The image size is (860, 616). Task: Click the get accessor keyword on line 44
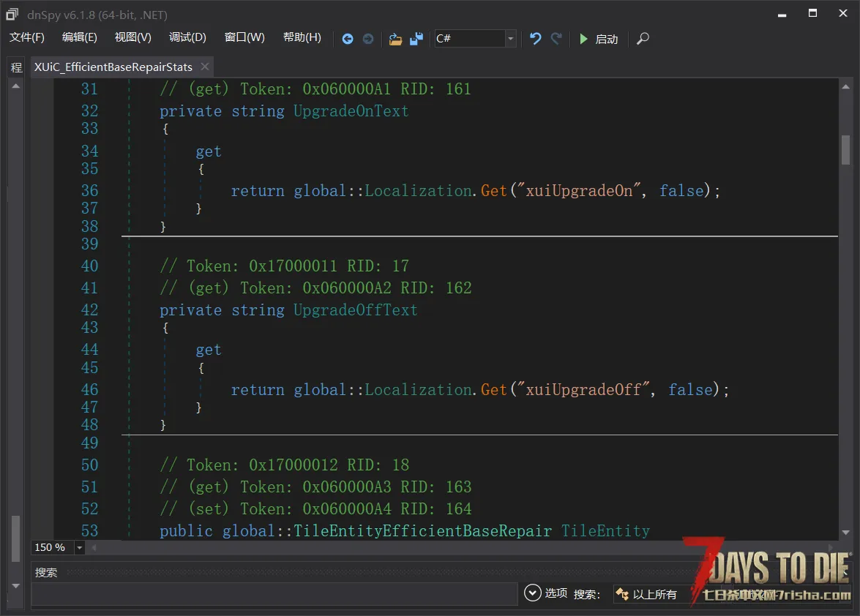coord(209,350)
